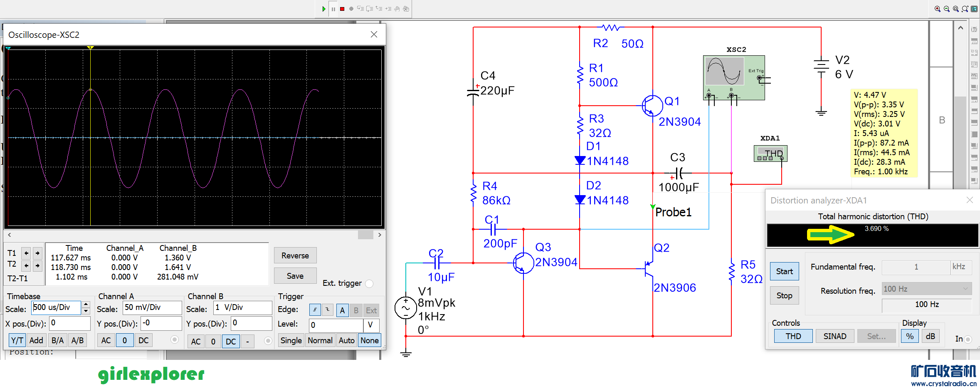Image resolution: width=980 pixels, height=389 pixels.
Task: Click the oscilloscope Reverse button
Action: pyautogui.click(x=295, y=255)
